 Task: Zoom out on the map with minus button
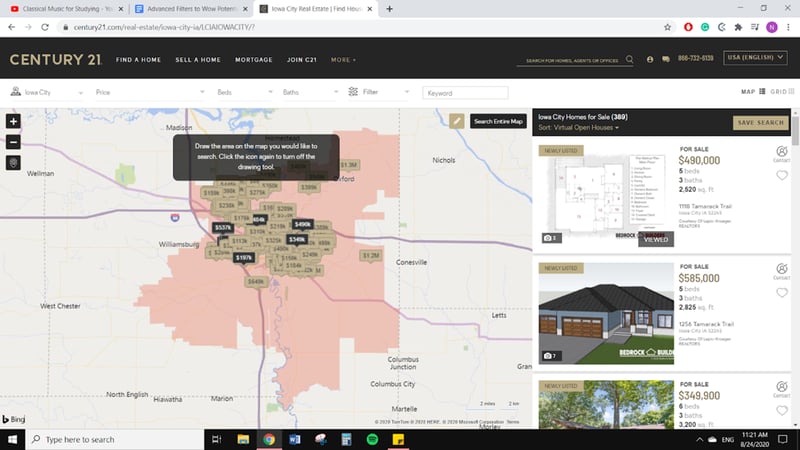tap(13, 142)
